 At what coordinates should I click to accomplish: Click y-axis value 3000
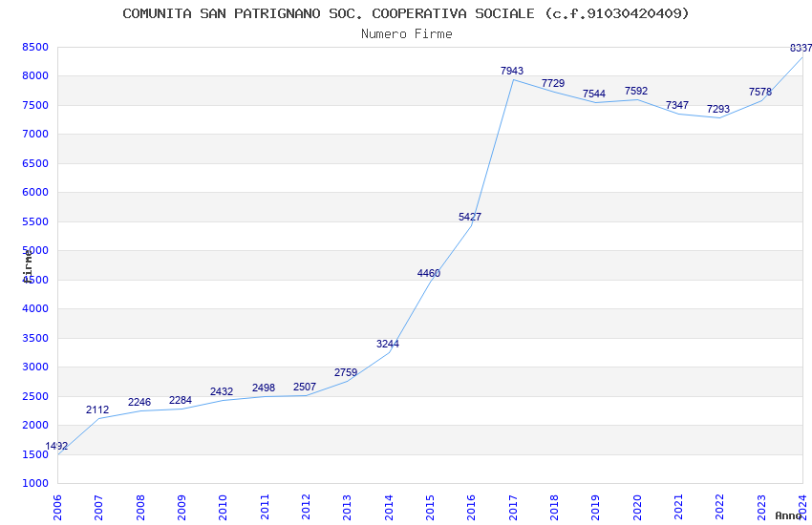click(x=35, y=367)
